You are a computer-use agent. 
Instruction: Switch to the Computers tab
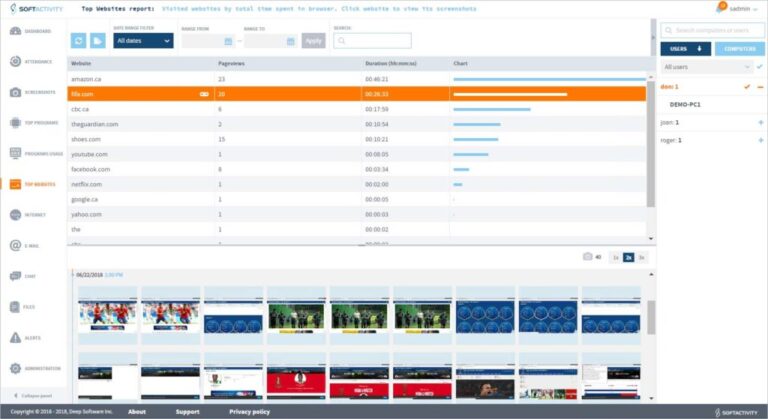(740, 49)
